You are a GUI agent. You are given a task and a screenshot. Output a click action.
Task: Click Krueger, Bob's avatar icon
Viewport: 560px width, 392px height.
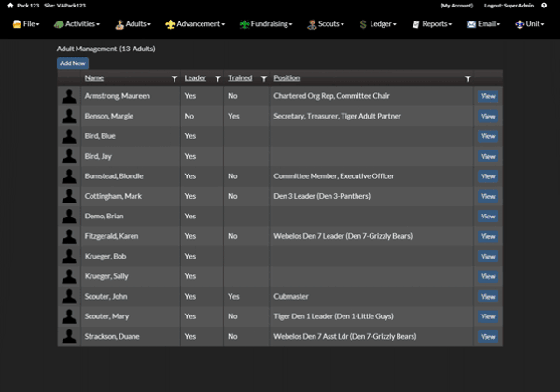tap(69, 256)
